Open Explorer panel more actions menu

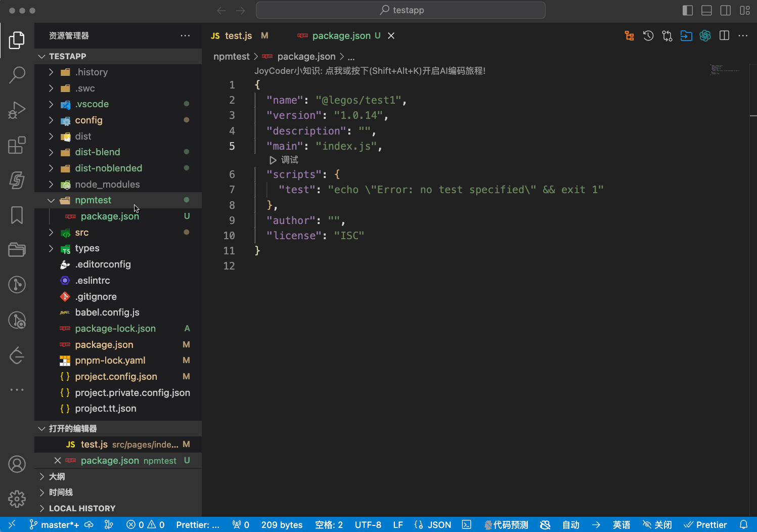coord(185,35)
